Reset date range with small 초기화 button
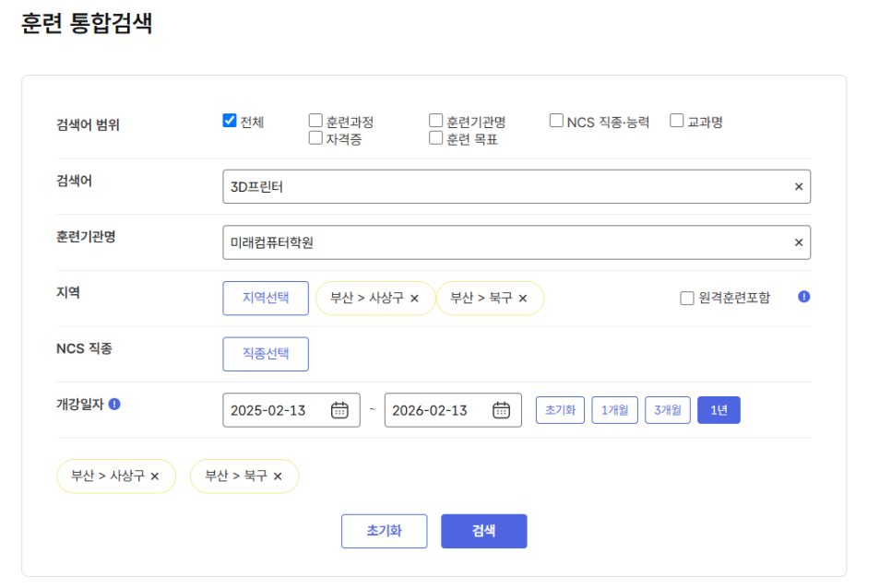This screenshot has width=891, height=588. pyautogui.click(x=560, y=410)
